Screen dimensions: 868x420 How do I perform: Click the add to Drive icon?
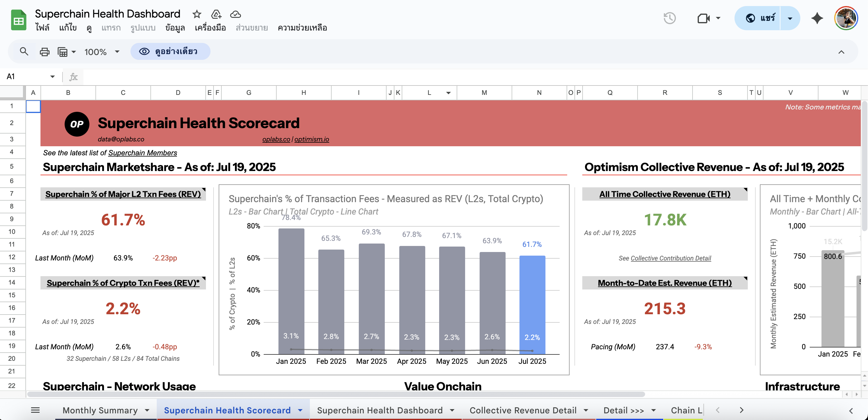click(x=216, y=14)
